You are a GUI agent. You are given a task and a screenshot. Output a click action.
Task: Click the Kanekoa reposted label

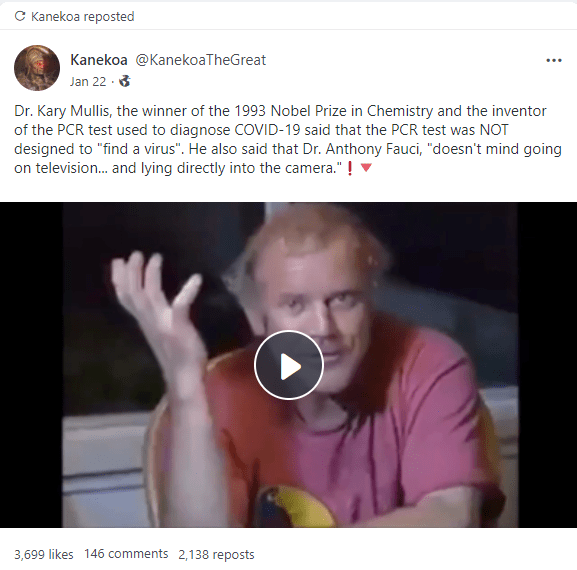(82, 17)
